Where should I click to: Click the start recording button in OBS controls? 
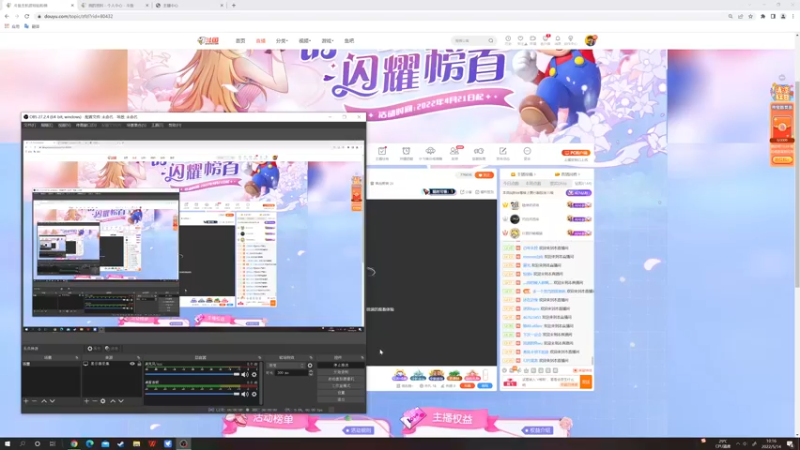click(341, 372)
